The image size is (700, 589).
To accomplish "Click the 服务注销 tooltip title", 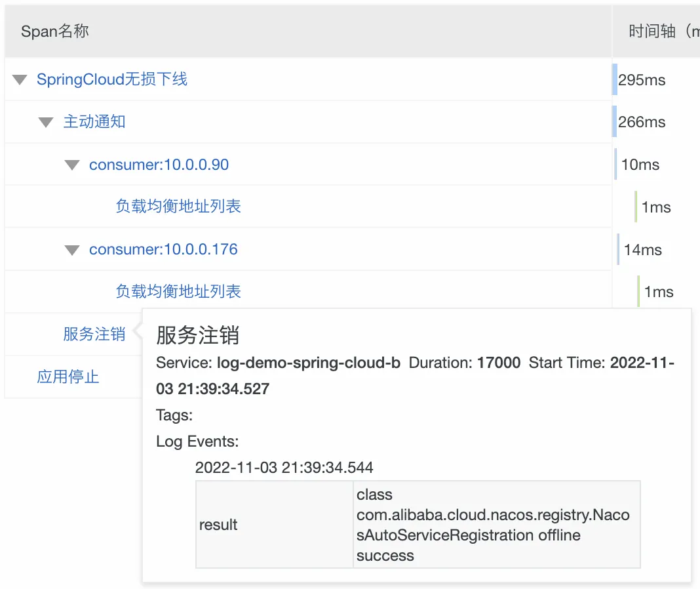I will tap(197, 335).
